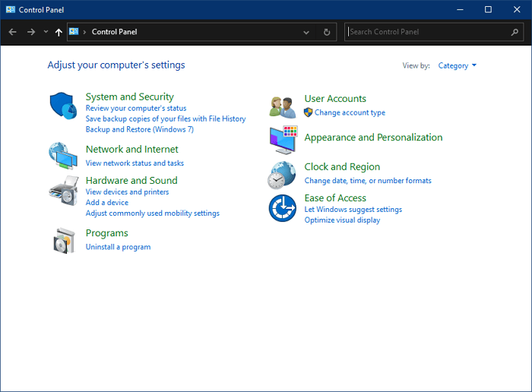
Task: Open Uninstall a program link
Action: 118,247
